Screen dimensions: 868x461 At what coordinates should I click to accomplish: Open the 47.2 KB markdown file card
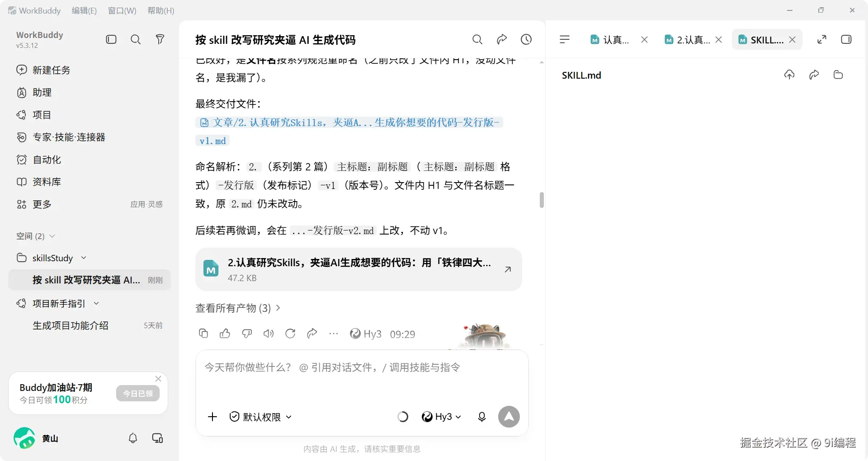point(359,269)
